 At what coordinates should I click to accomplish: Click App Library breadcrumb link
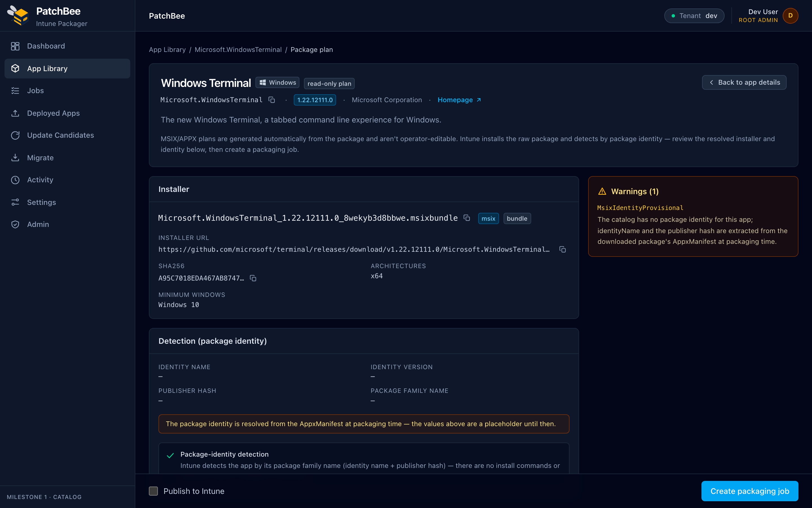point(167,50)
